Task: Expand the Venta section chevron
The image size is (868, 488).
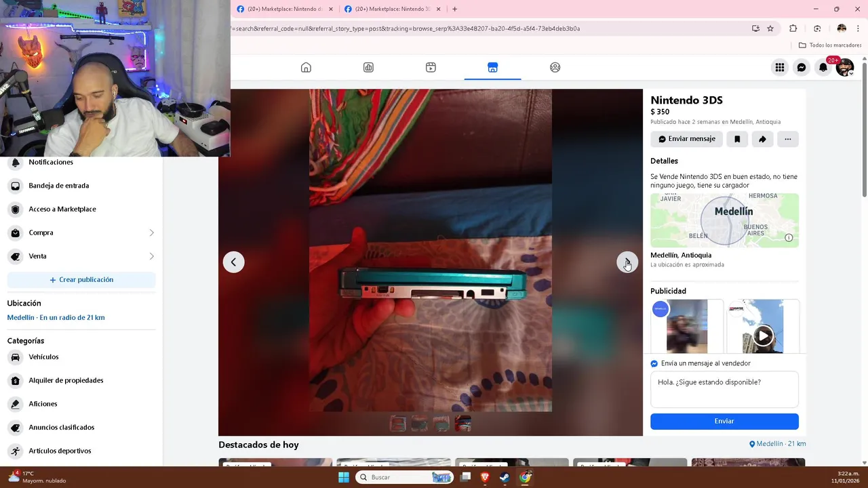Action: click(151, 256)
